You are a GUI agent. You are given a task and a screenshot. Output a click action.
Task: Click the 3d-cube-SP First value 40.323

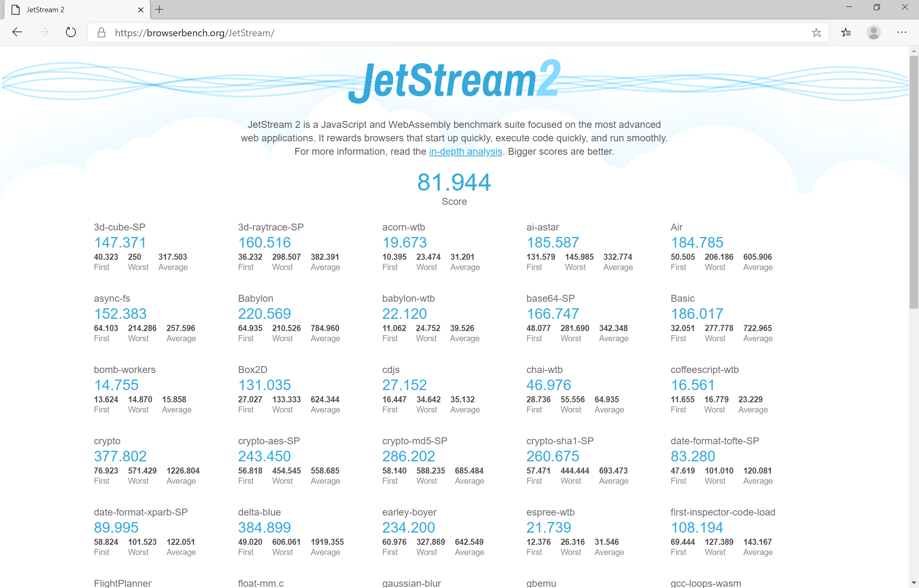click(106, 257)
